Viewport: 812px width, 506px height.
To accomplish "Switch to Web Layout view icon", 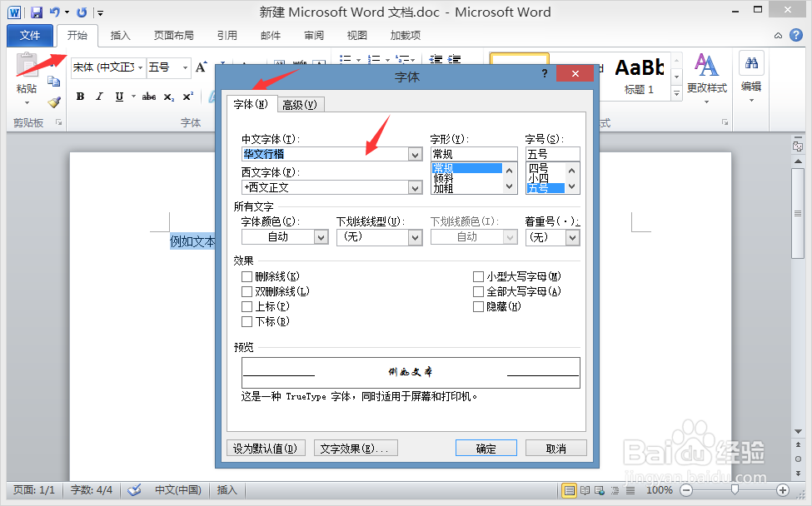I will coord(600,490).
